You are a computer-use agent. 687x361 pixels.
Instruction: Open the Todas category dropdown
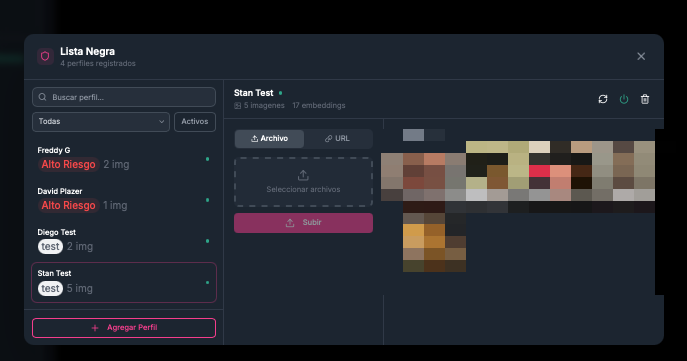101,122
